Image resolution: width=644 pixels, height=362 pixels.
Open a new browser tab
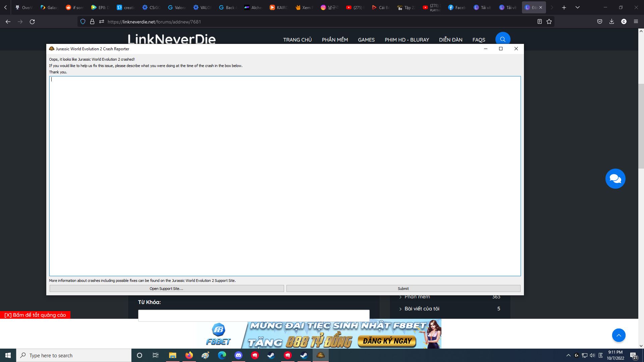pos(564,7)
